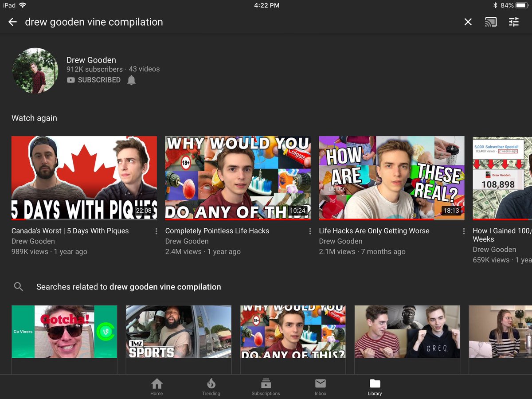Open Drew Gooden channel avatar
The image size is (532, 399).
(35, 70)
